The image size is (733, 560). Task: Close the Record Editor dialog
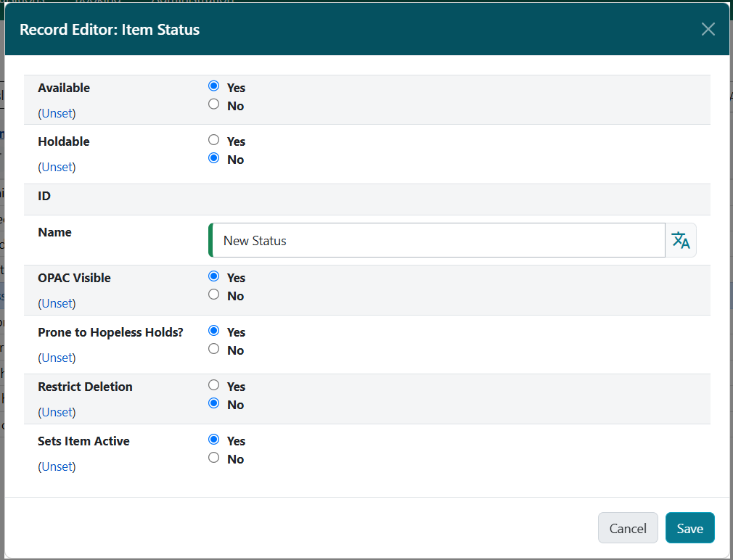pos(708,29)
